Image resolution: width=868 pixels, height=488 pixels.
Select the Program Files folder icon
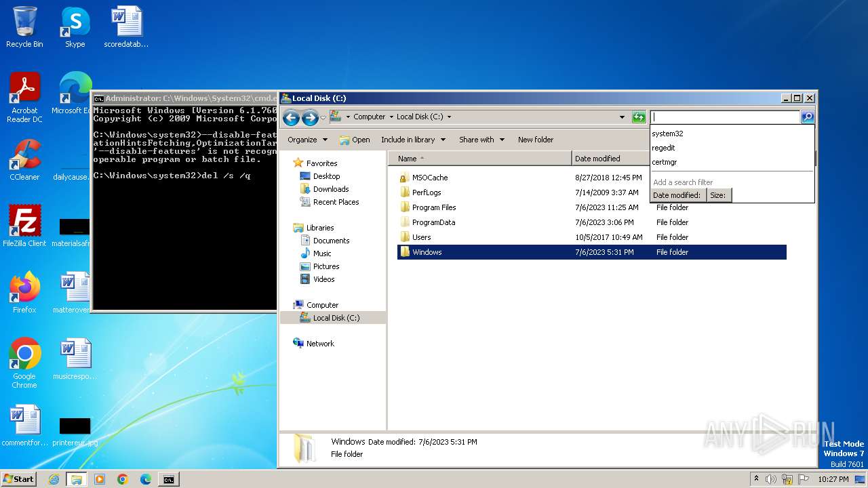405,207
